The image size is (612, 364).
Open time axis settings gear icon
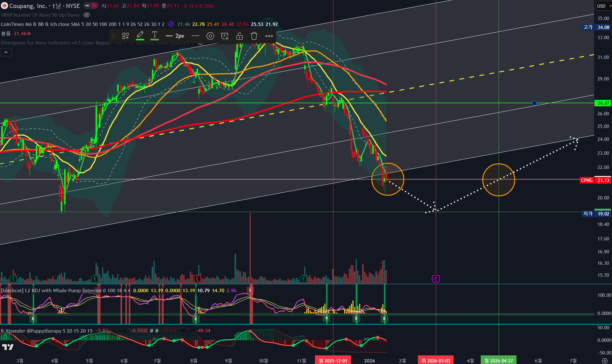(605, 361)
